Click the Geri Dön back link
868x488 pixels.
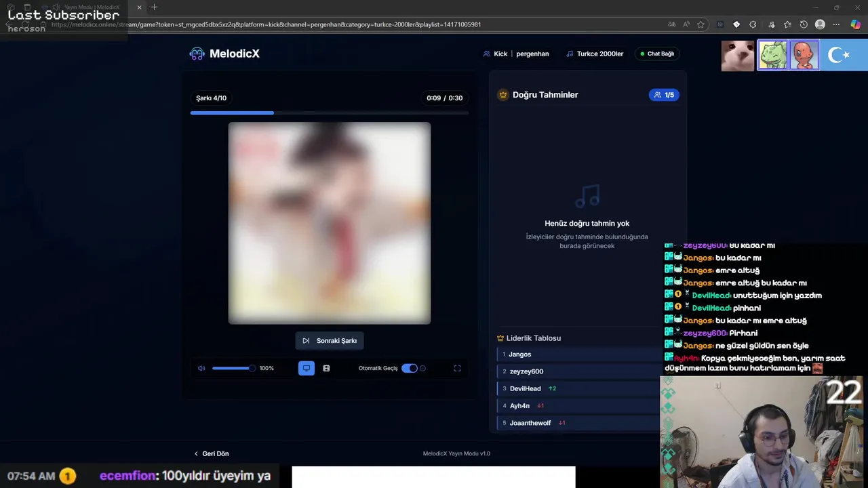pos(212,453)
